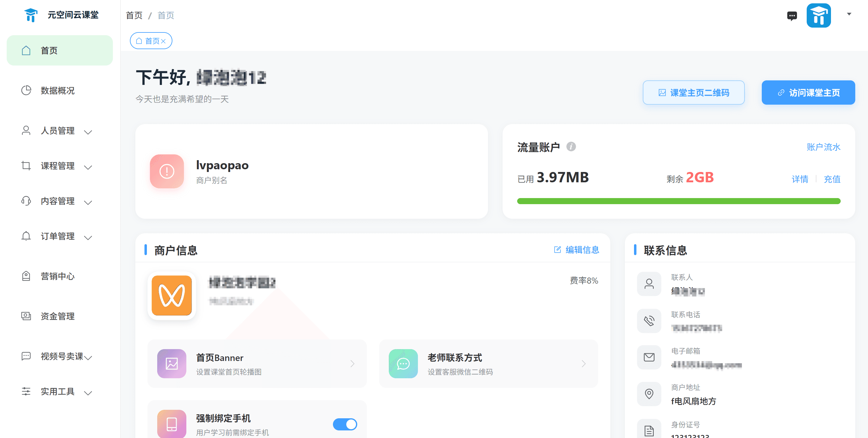The height and width of the screenshot is (438, 868).
Task: Open the 数据概况 section in the sidebar
Action: pyautogui.click(x=58, y=91)
